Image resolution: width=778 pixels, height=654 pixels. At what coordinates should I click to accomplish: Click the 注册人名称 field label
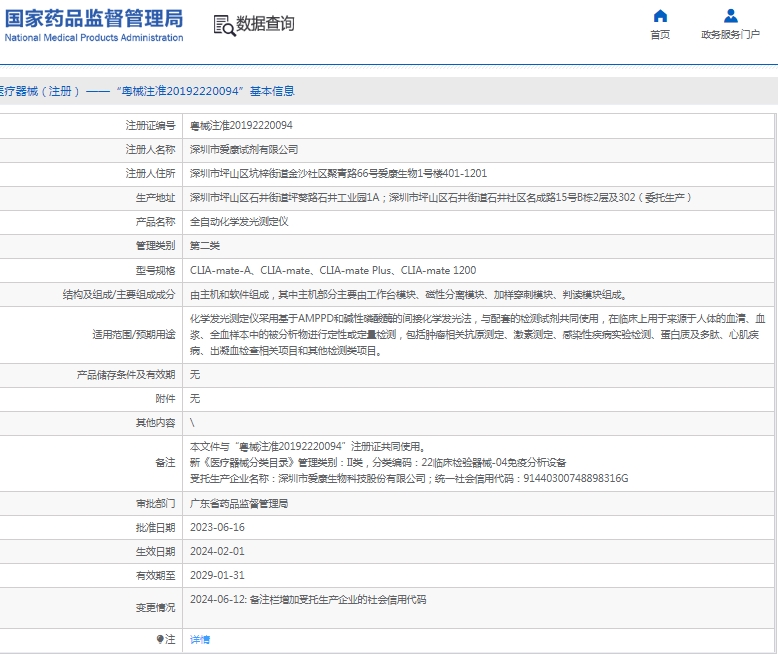pos(150,149)
